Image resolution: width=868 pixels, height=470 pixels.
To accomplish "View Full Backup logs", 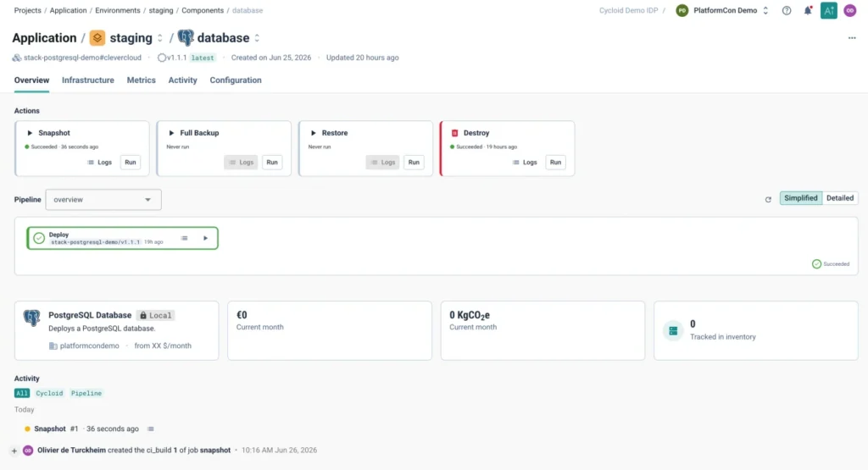I will pyautogui.click(x=241, y=162).
